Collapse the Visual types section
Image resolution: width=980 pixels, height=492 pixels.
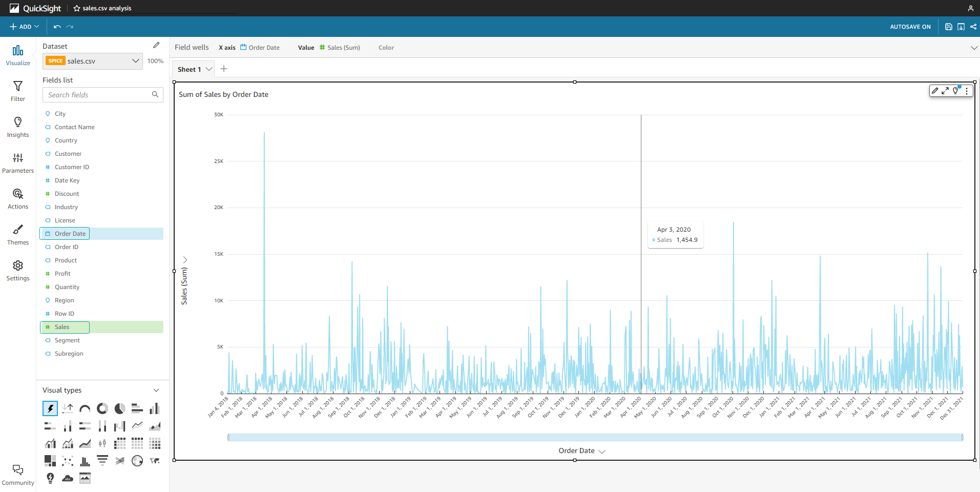coord(156,391)
